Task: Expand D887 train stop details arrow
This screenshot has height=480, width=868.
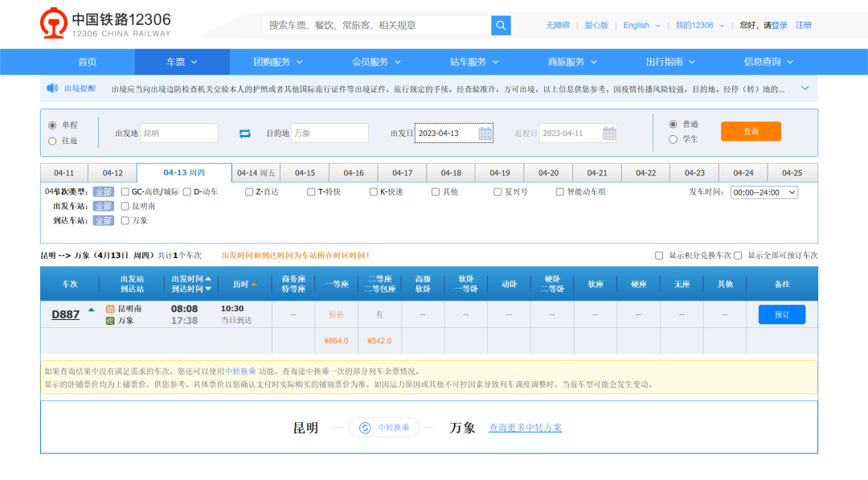Action: click(92, 310)
